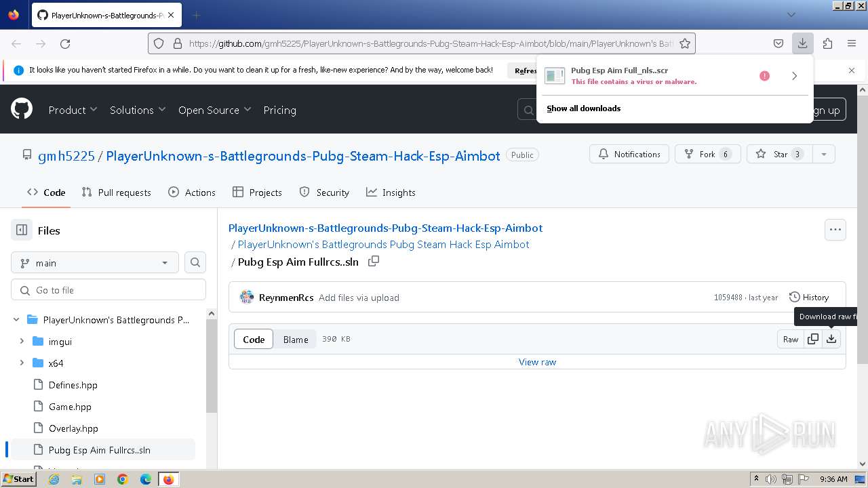Open the repository name link in header
The width and height of the screenshot is (868, 488).
(303, 156)
